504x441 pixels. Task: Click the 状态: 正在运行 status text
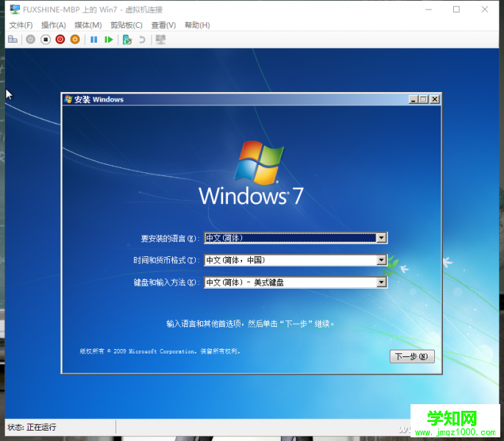click(32, 427)
